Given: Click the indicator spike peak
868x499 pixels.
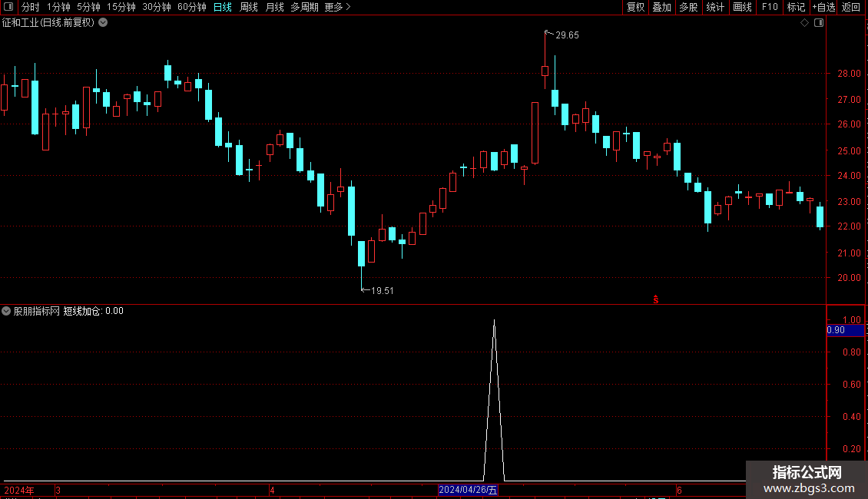Looking at the screenshot, I should pos(495,321).
